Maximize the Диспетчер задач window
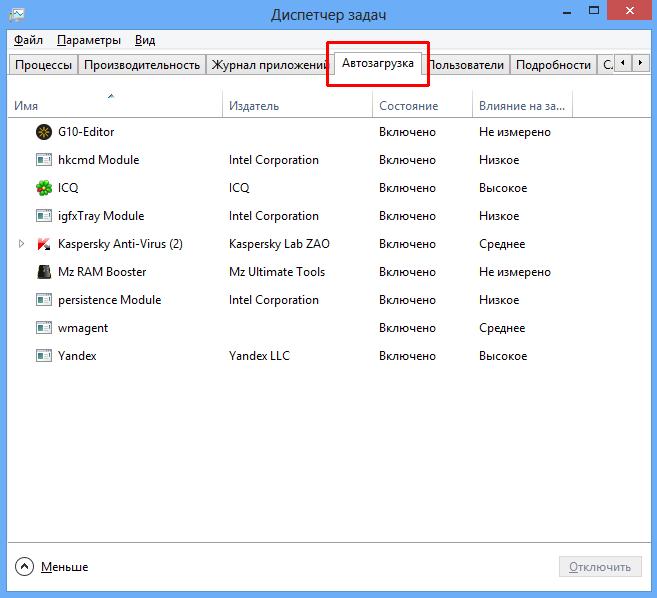The height and width of the screenshot is (598, 657). (x=594, y=10)
